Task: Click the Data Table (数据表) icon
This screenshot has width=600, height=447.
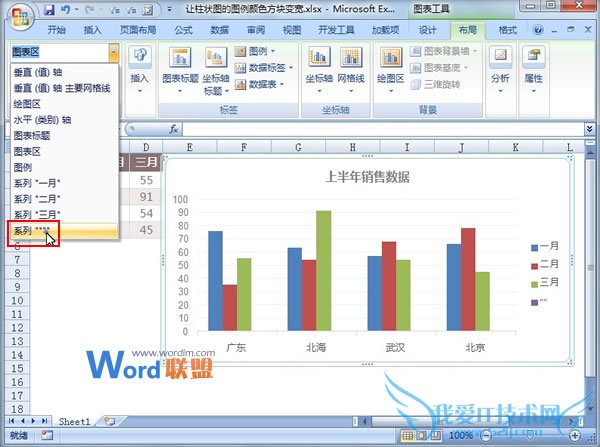Action: tap(240, 84)
